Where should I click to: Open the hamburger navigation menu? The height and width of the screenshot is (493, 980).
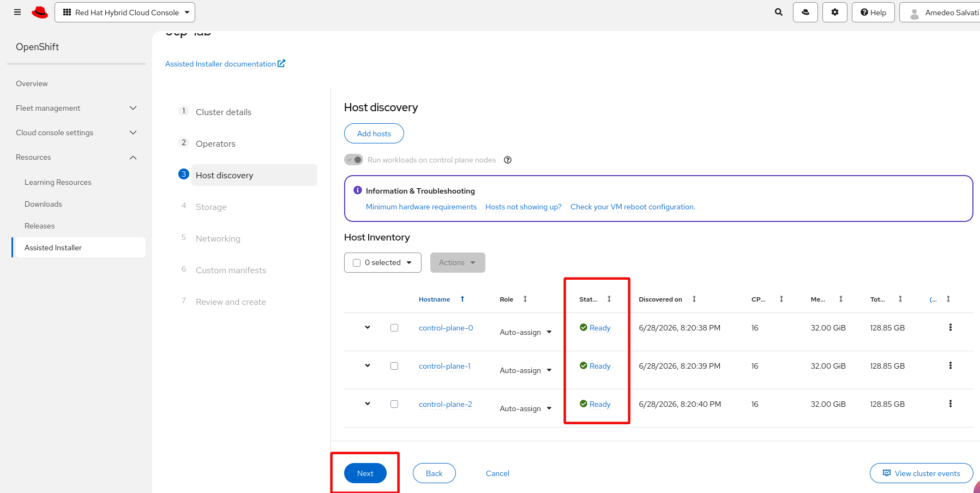pyautogui.click(x=17, y=12)
